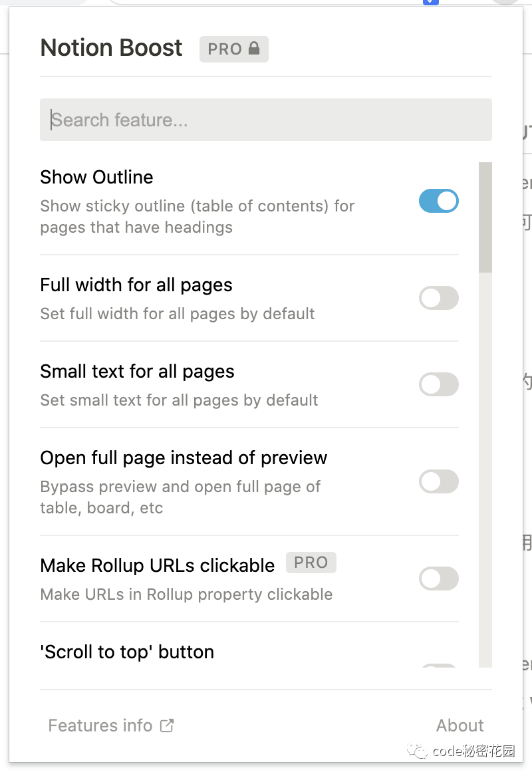Click the WeChat logo in the watermark
This screenshot has width=532, height=774.
(x=420, y=751)
